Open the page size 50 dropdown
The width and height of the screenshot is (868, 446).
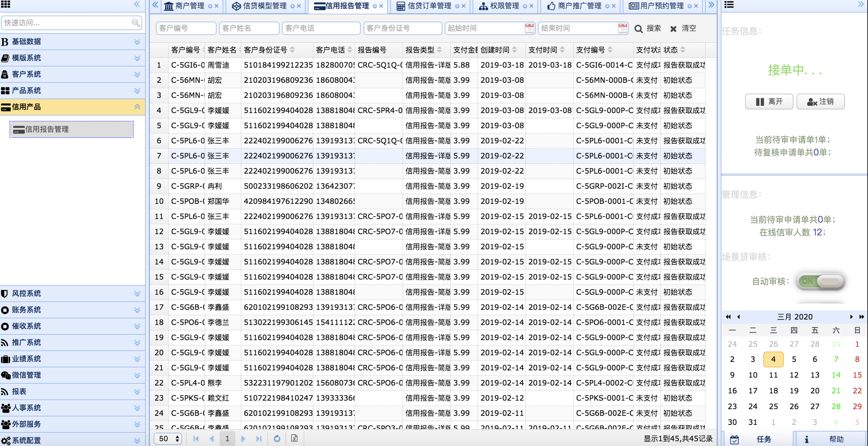coord(168,438)
